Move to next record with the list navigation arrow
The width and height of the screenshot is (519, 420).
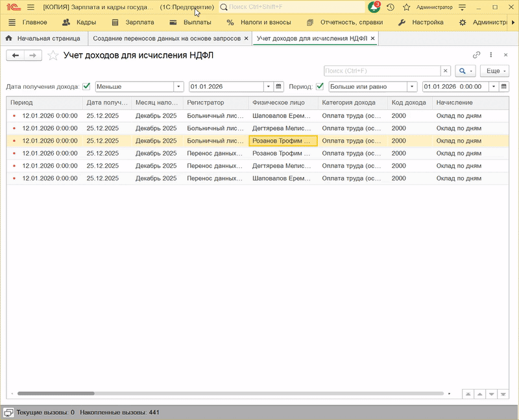pos(492,394)
